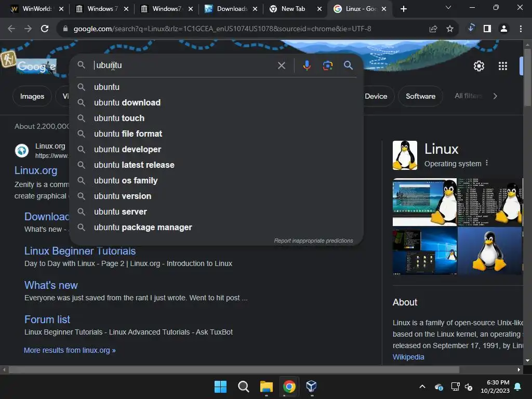
Task: Open the Chrome profile avatar icon
Action: pyautogui.click(x=504, y=29)
